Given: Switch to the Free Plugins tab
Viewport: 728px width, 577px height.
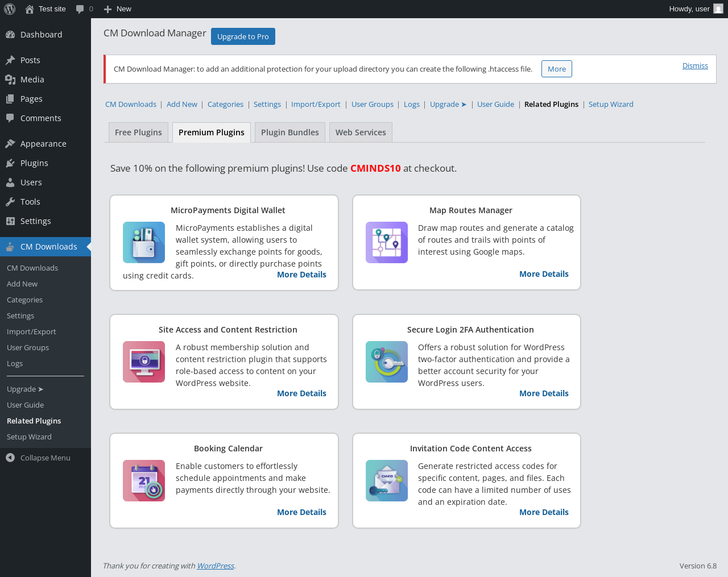Looking at the screenshot, I should pyautogui.click(x=138, y=132).
